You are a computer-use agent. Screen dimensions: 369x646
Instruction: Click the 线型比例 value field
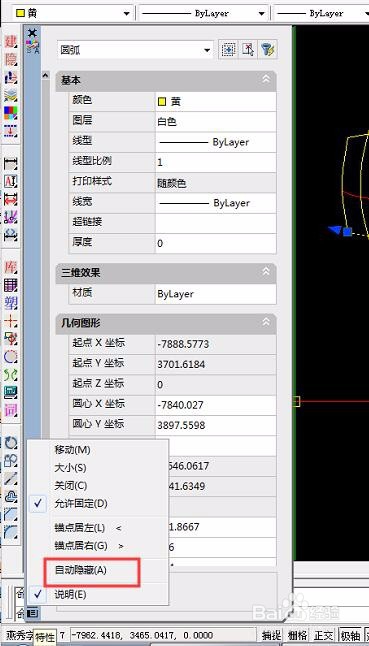(215, 162)
